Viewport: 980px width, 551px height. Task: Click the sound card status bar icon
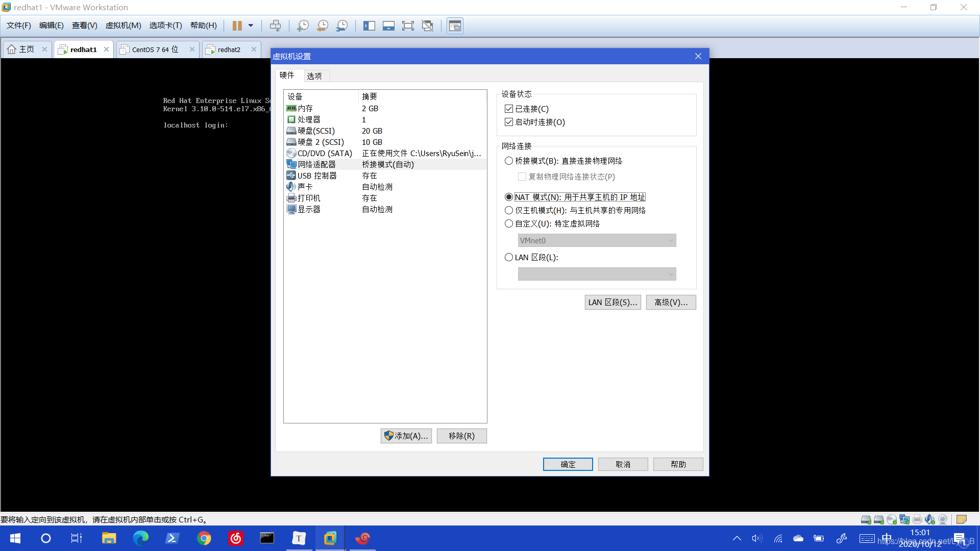pyautogui.click(x=930, y=519)
